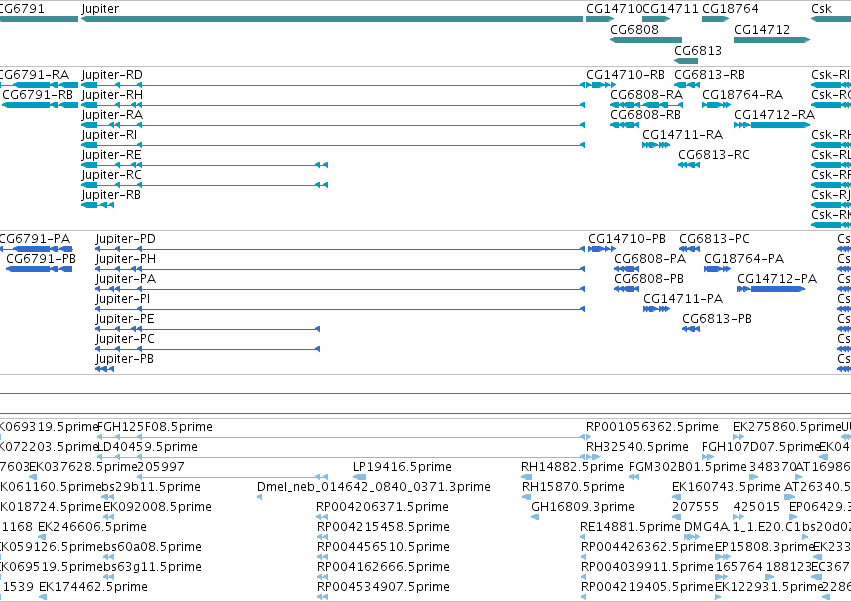851x602 pixels.
Task: Pick the CG6813-RB transcript label
Action: [709, 74]
